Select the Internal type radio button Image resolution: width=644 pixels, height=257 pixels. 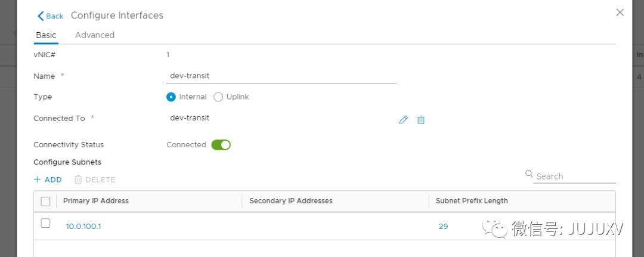pos(171,97)
